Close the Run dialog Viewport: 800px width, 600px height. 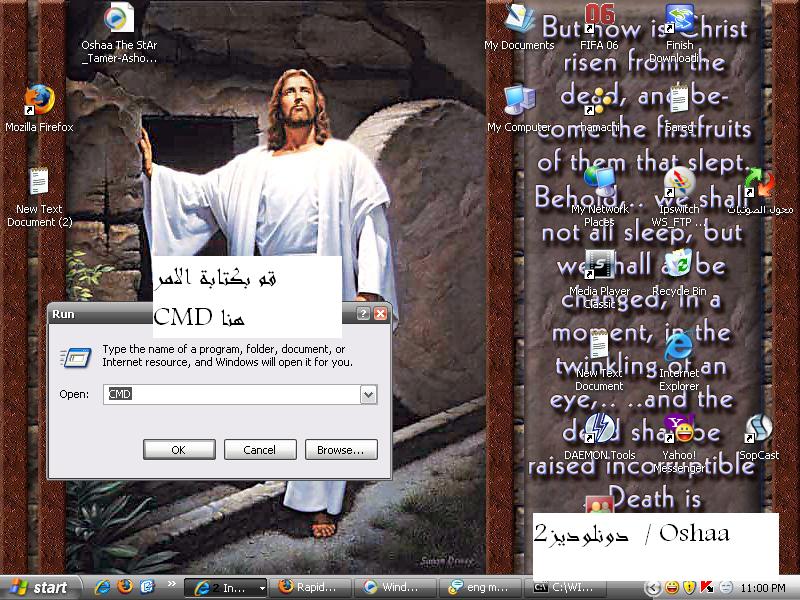tap(380, 314)
